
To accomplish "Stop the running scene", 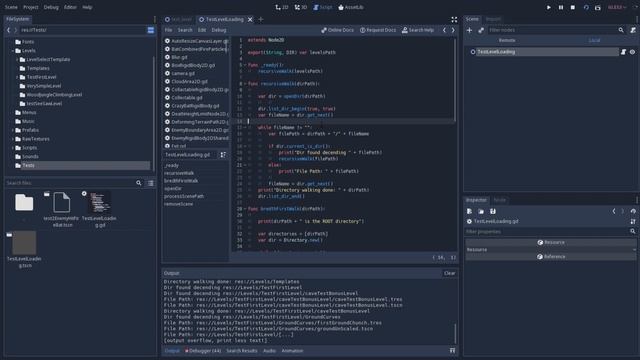I will [x=573, y=7].
